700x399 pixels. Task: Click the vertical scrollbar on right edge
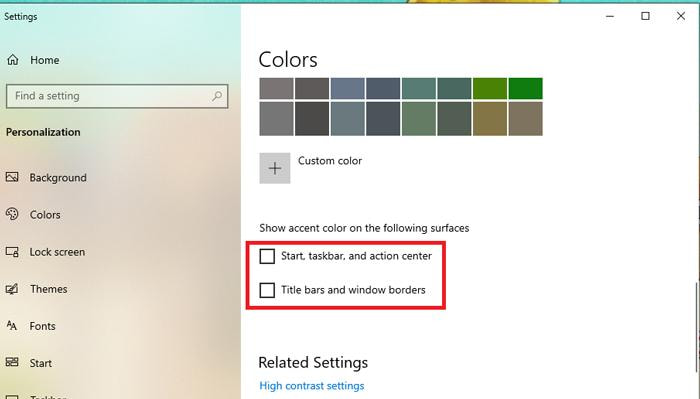697,327
